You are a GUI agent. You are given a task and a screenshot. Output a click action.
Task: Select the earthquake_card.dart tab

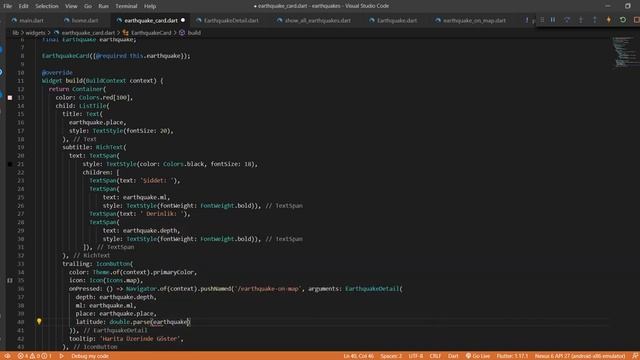(151, 20)
